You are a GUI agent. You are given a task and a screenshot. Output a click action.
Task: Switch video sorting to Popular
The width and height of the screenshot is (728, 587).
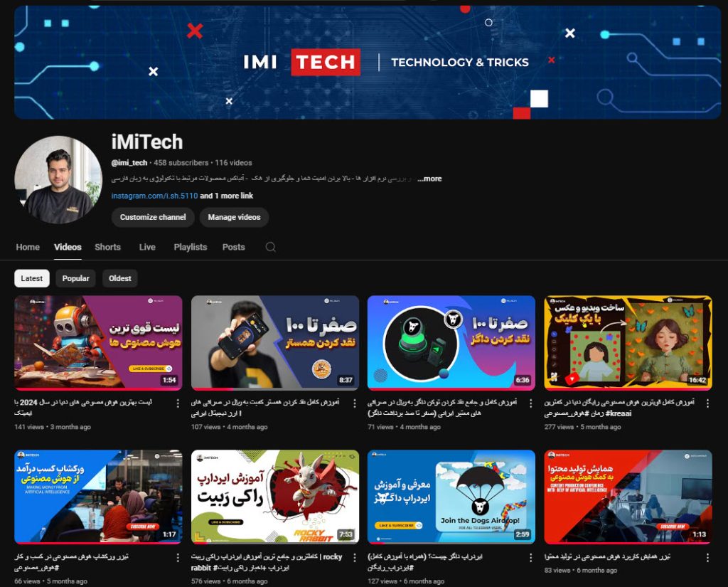click(75, 278)
